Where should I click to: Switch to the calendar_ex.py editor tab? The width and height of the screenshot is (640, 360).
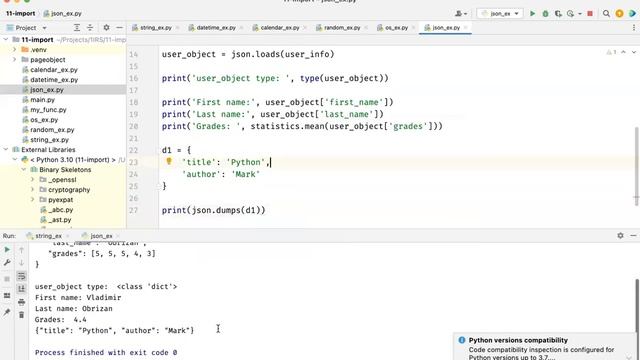(x=279, y=28)
